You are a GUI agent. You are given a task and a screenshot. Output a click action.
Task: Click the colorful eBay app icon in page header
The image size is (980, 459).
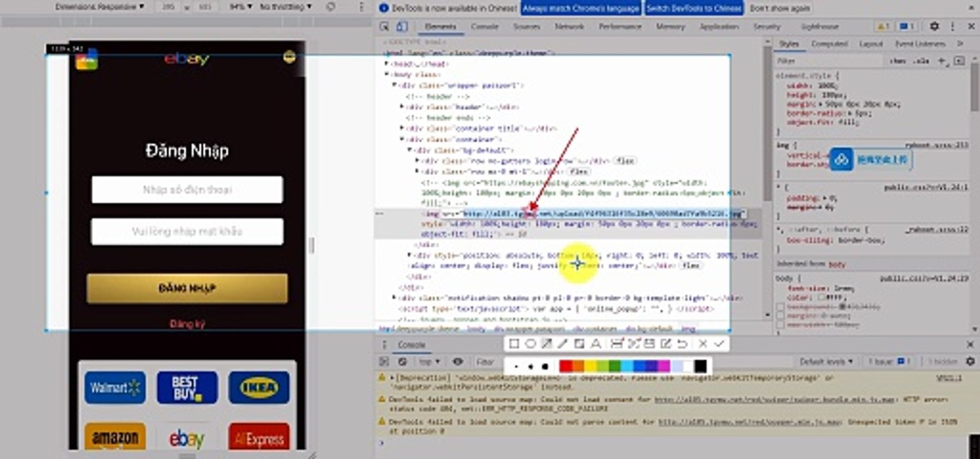86,59
